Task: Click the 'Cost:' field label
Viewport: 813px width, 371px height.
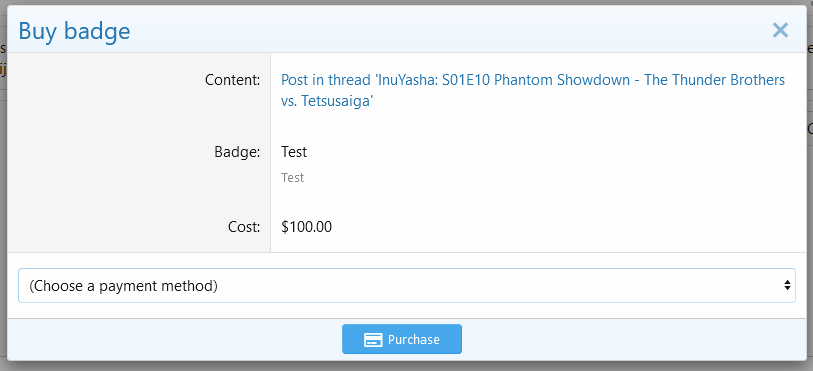Action: (244, 226)
